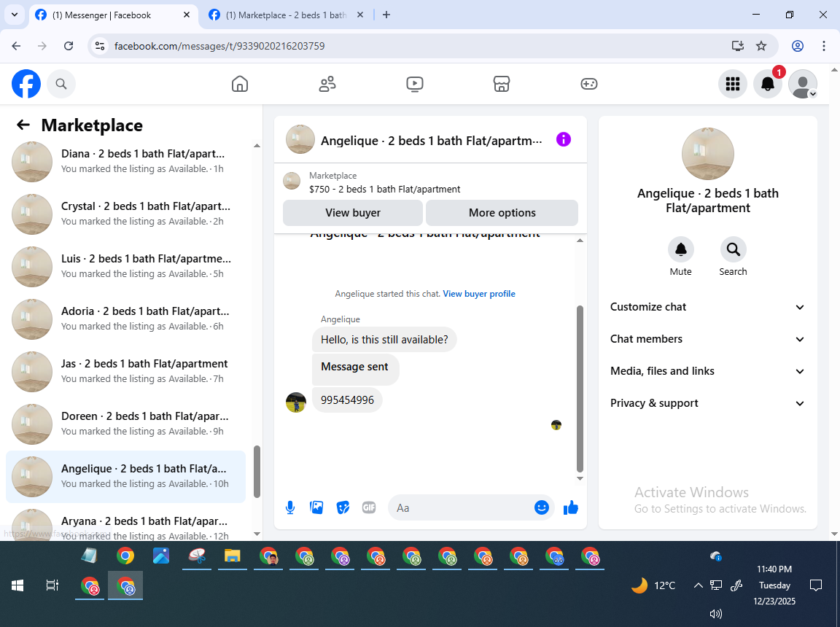Viewport: 840px width, 627px height.
Task: Open the Chrome profile icon
Action: pyautogui.click(x=798, y=46)
